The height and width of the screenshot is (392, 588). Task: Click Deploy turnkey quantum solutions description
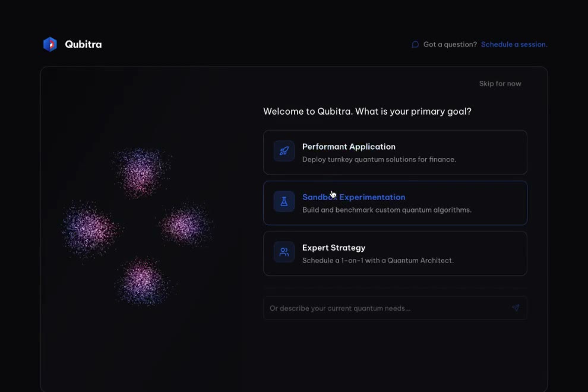coord(379,159)
